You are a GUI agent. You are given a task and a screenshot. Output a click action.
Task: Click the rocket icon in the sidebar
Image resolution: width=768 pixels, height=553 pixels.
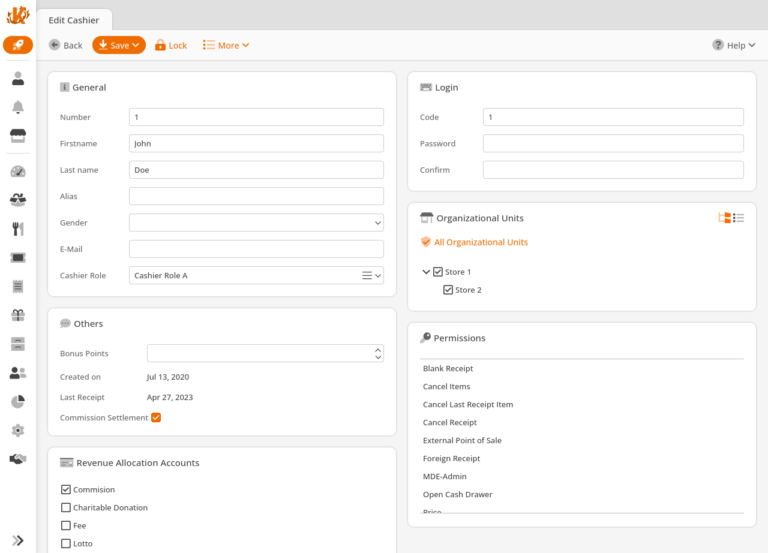18,45
